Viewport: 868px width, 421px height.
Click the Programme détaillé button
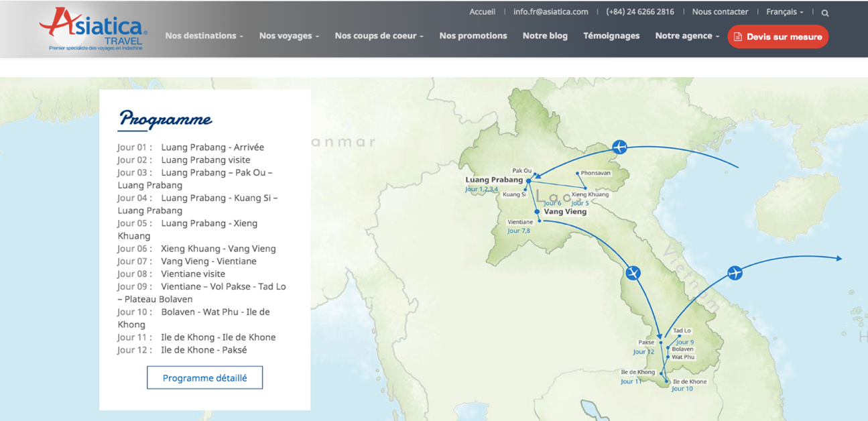click(204, 378)
